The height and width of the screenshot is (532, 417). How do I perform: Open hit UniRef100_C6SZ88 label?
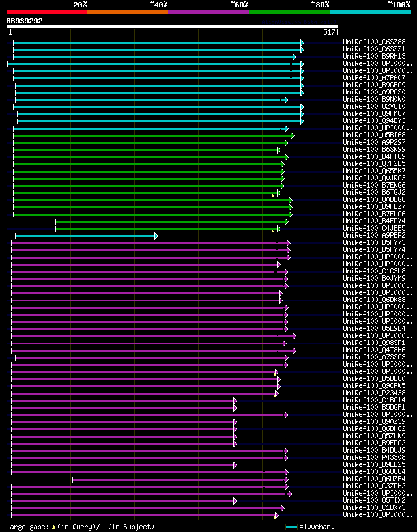point(374,42)
